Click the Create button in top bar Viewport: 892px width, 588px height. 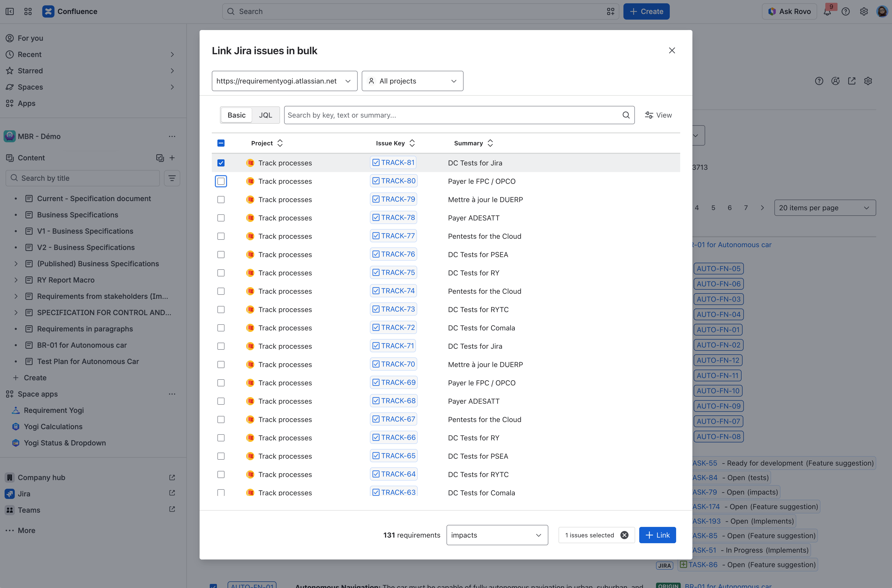646,11
